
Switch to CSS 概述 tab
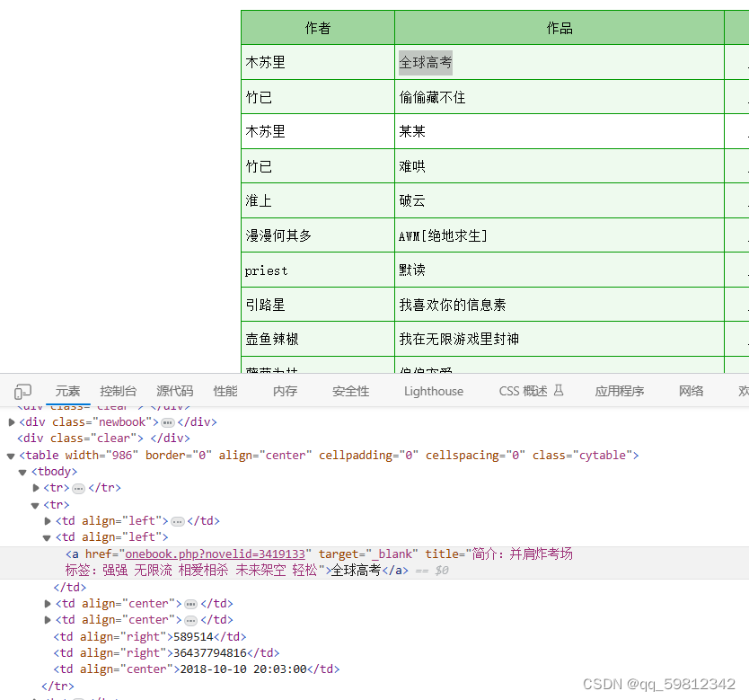pyautogui.click(x=523, y=391)
